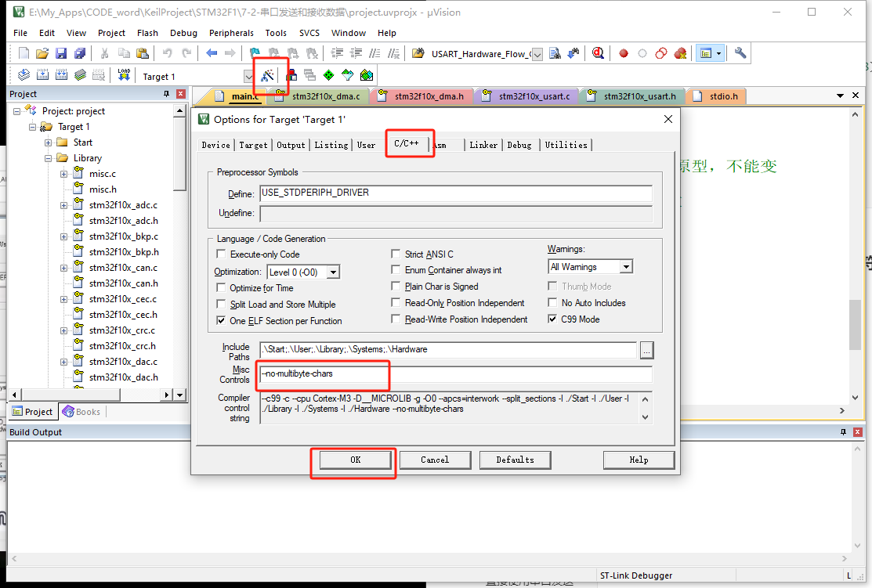Click Select Software Packs funnel icon
The image size is (872, 588).
pos(348,75)
